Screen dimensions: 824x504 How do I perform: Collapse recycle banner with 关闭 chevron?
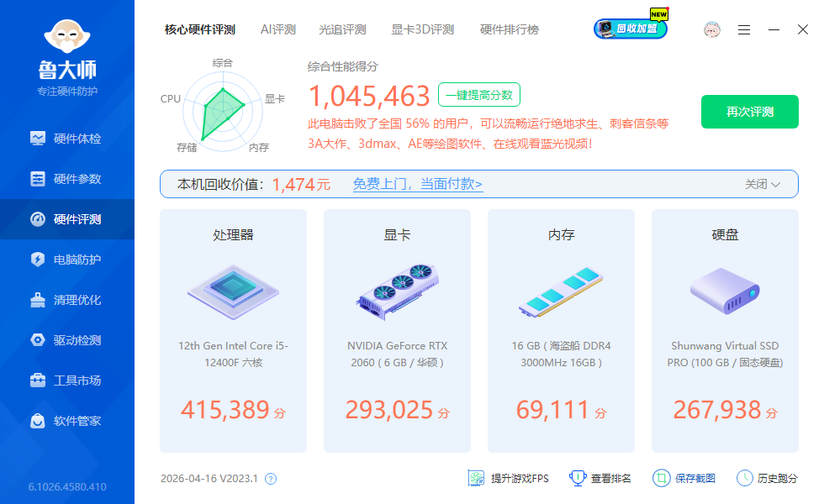pos(763,184)
